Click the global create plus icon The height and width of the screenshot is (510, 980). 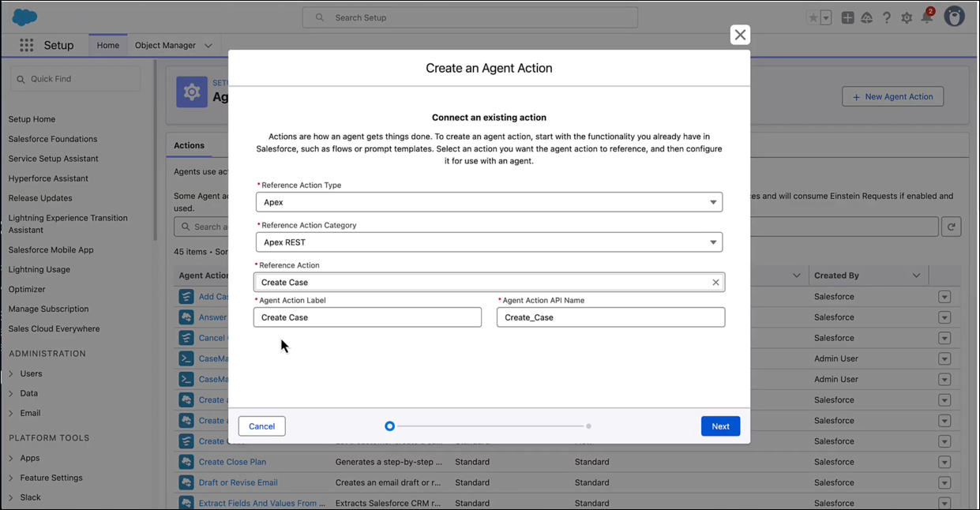click(x=847, y=17)
